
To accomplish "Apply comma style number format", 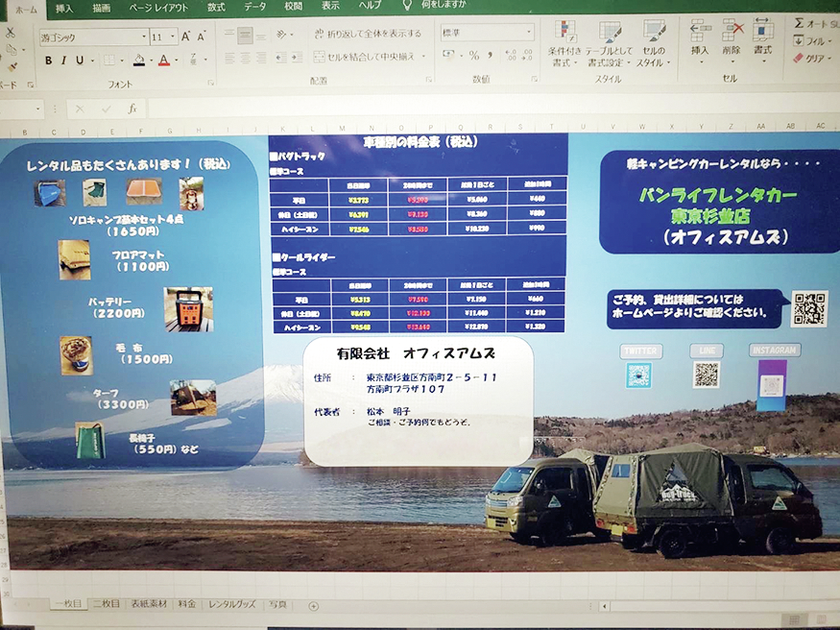I will [x=490, y=55].
